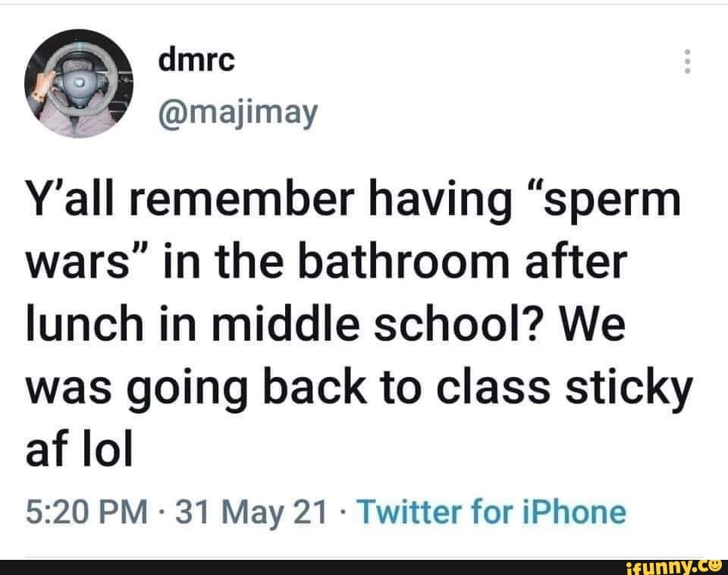Click the @majimay handle
Image resolution: width=728 pixels, height=575 pixels.
[x=238, y=114]
